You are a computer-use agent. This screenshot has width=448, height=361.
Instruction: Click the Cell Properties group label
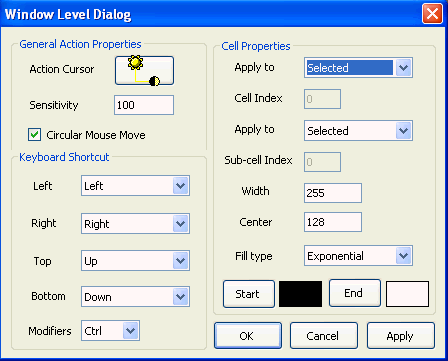pyautogui.click(x=256, y=46)
